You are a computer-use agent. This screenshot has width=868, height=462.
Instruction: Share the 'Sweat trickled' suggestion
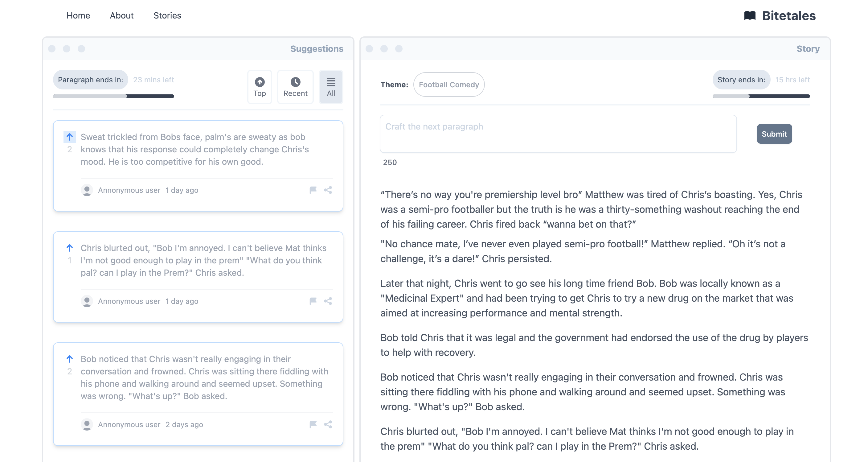click(x=328, y=190)
